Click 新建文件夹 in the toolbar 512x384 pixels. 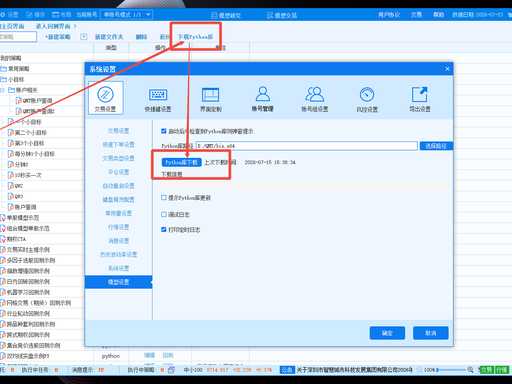[x=109, y=37]
